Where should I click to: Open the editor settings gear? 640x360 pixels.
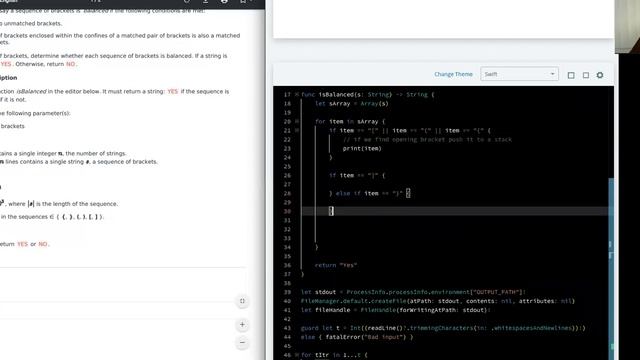tap(600, 75)
